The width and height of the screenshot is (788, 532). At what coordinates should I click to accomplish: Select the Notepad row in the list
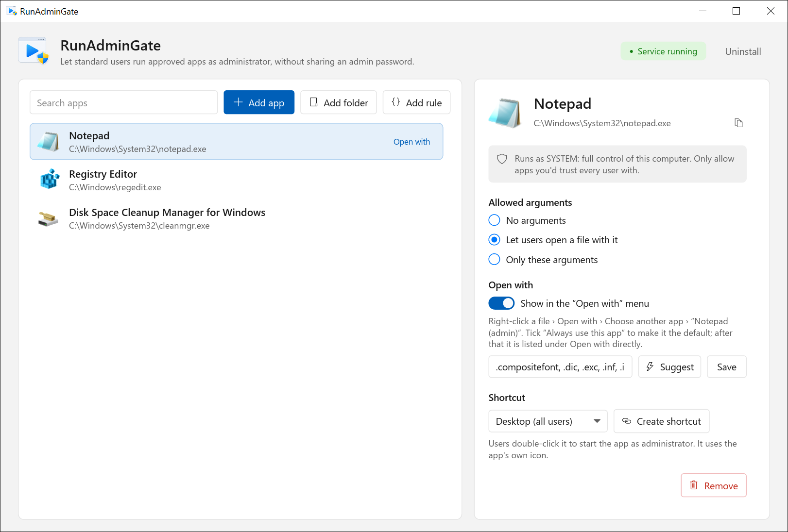click(x=237, y=141)
